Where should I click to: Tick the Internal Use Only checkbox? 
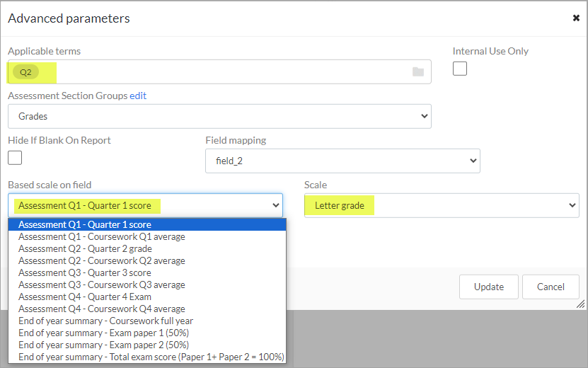[x=460, y=69]
